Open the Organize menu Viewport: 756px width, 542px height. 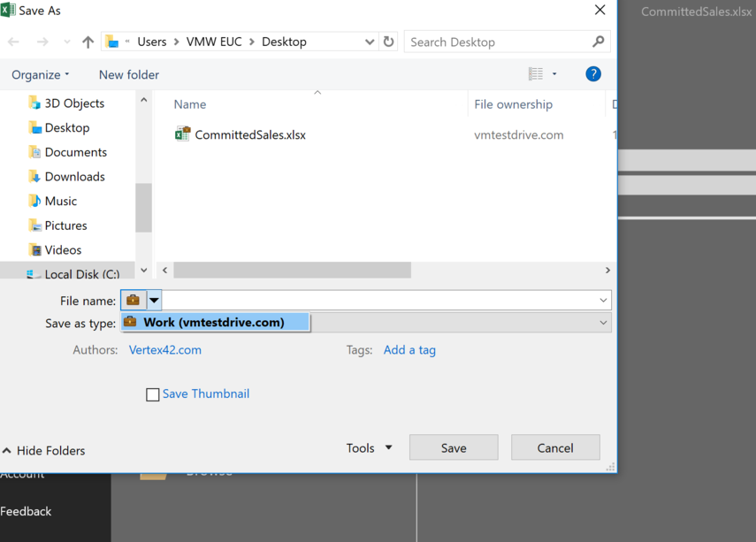41,74
